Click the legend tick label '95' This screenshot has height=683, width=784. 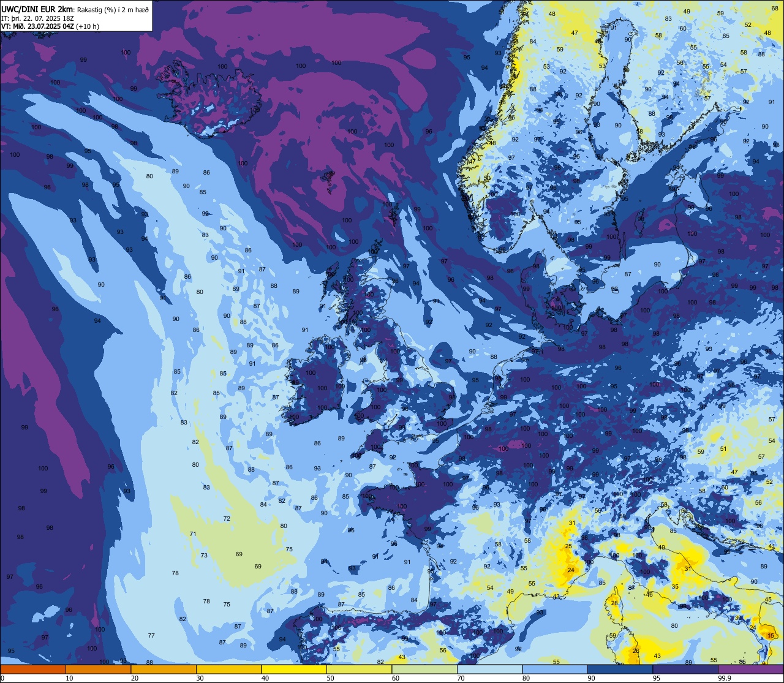[x=657, y=678]
